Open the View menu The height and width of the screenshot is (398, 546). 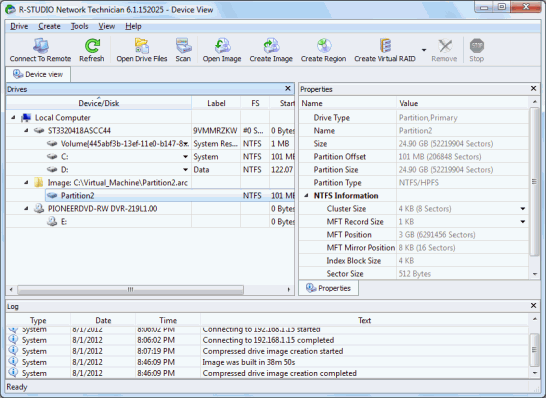[x=107, y=26]
